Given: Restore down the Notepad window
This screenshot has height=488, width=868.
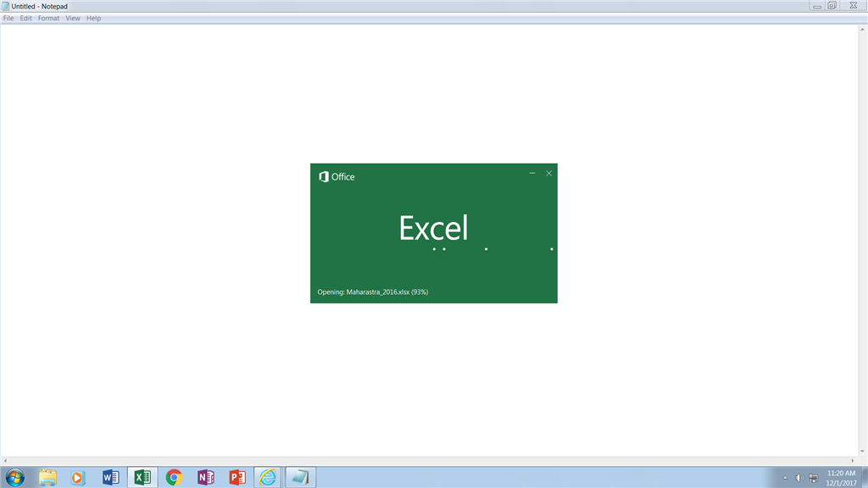Looking at the screenshot, I should [832, 6].
